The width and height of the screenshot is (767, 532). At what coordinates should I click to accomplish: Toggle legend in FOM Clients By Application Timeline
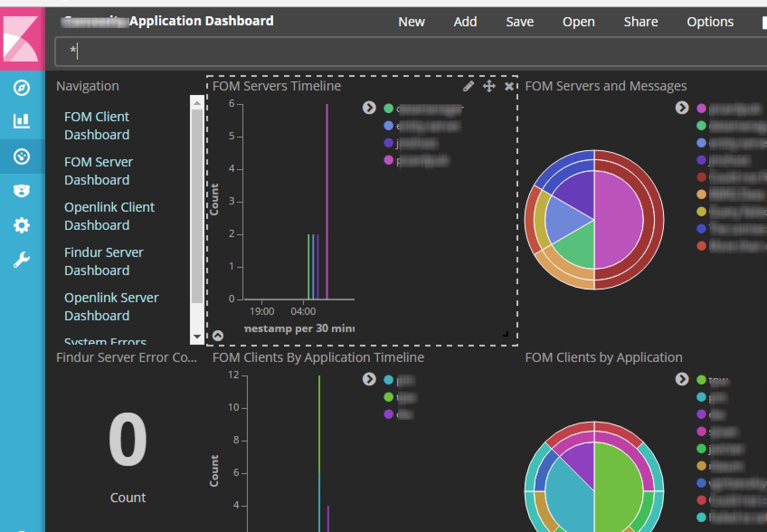tap(369, 379)
